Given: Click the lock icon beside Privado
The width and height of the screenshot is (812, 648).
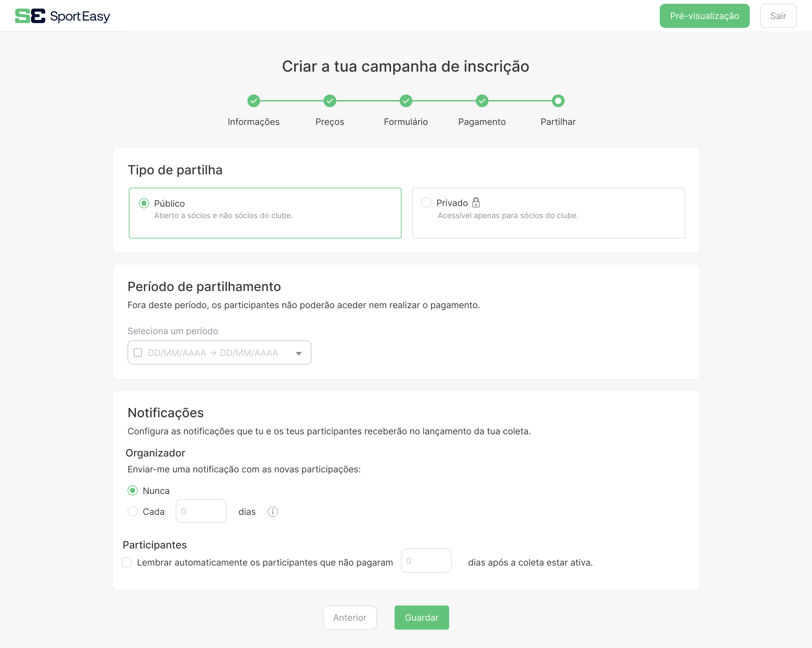Looking at the screenshot, I should [476, 203].
